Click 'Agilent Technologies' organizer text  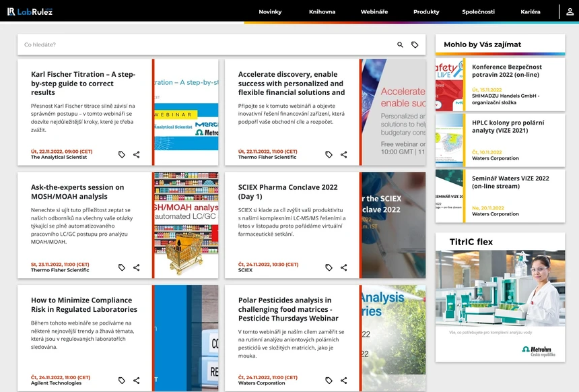click(x=56, y=383)
